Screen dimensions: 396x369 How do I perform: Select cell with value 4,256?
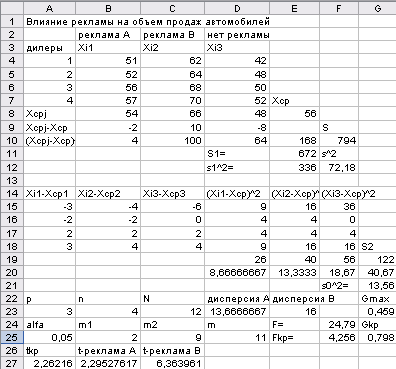[x=339, y=337]
